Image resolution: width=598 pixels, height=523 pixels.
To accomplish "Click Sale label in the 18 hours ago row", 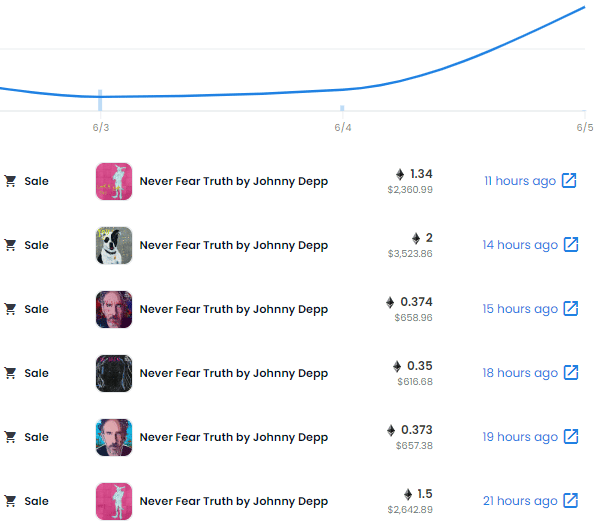I will point(37,373).
